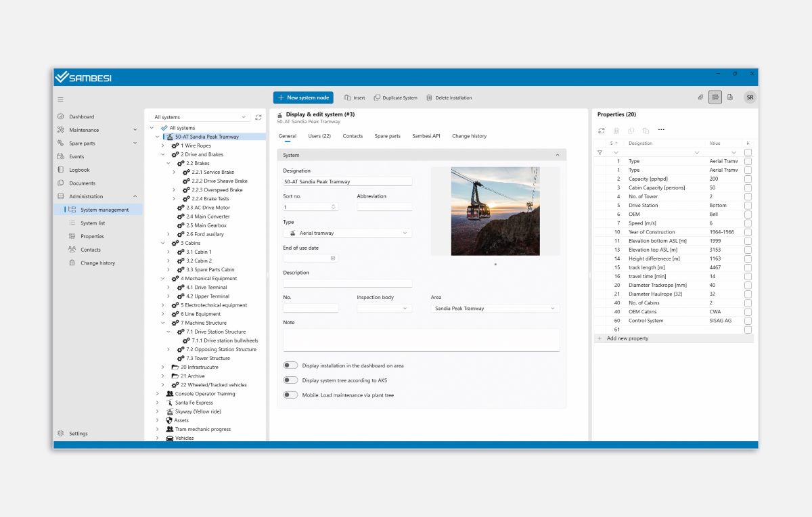
Task: Enable display installation in dashboard toggle
Action: click(290, 365)
